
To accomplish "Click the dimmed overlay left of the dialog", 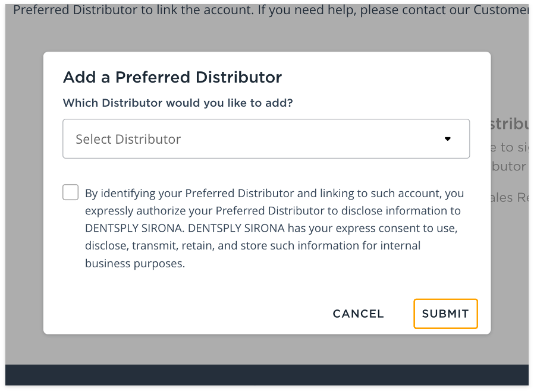I will (24, 196).
